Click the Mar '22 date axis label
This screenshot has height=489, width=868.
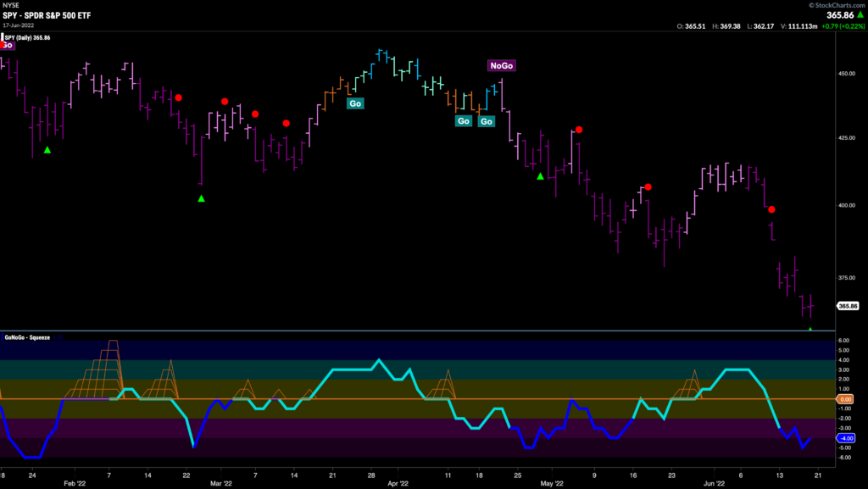(x=221, y=483)
